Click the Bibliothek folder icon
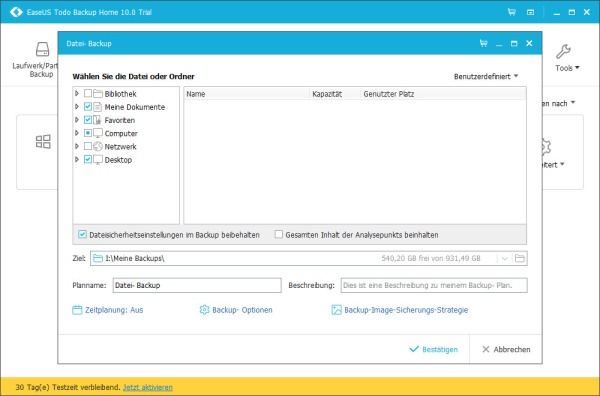The image size is (600, 396). (x=98, y=93)
